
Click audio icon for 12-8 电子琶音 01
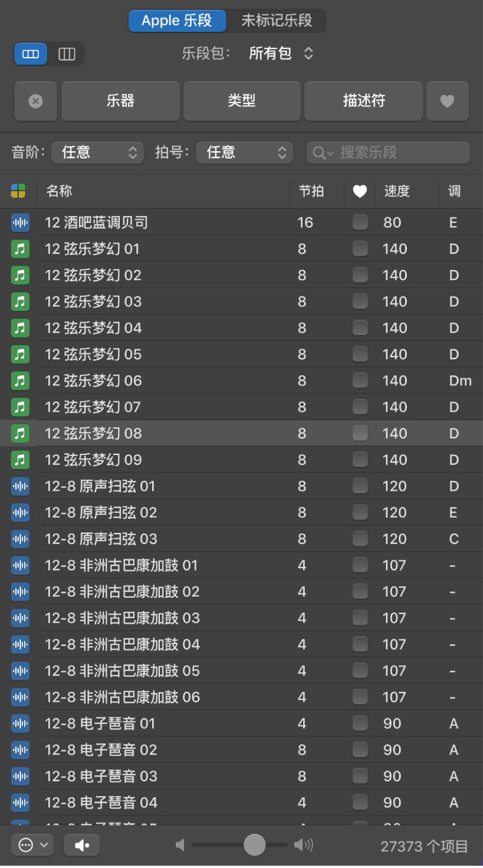click(20, 723)
